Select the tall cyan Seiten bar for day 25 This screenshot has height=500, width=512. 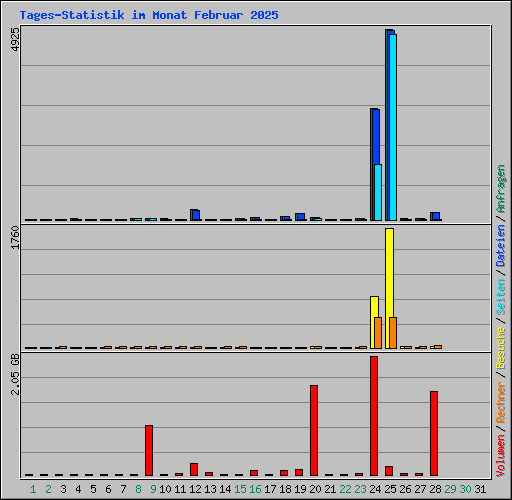pos(393,127)
